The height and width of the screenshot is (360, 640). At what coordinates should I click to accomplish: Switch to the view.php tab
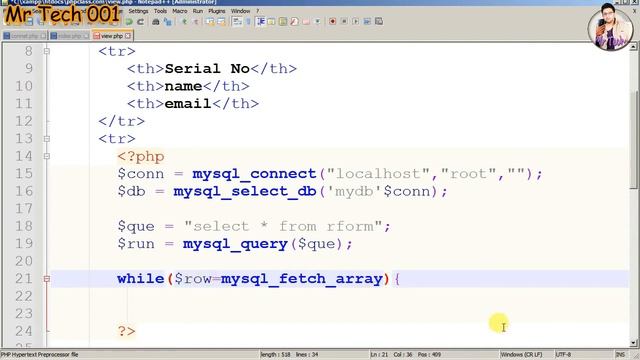(112, 36)
